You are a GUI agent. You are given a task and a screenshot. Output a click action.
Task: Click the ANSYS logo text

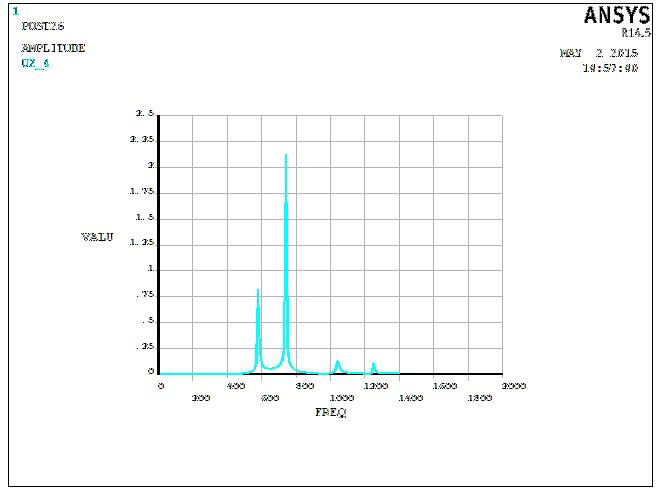click(617, 15)
